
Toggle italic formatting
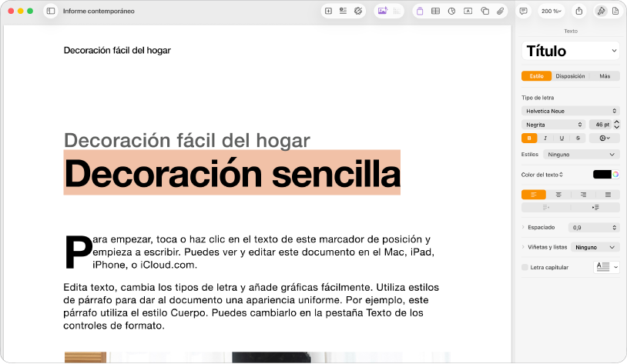pos(545,139)
